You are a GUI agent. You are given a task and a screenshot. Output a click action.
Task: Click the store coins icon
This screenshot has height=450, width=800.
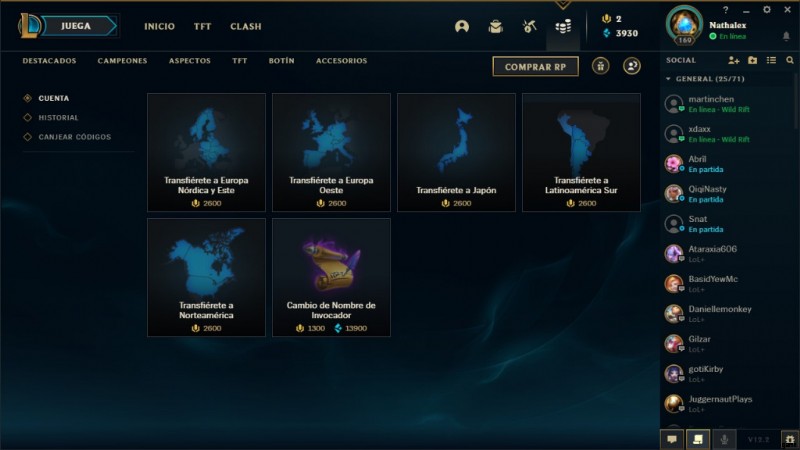(563, 27)
